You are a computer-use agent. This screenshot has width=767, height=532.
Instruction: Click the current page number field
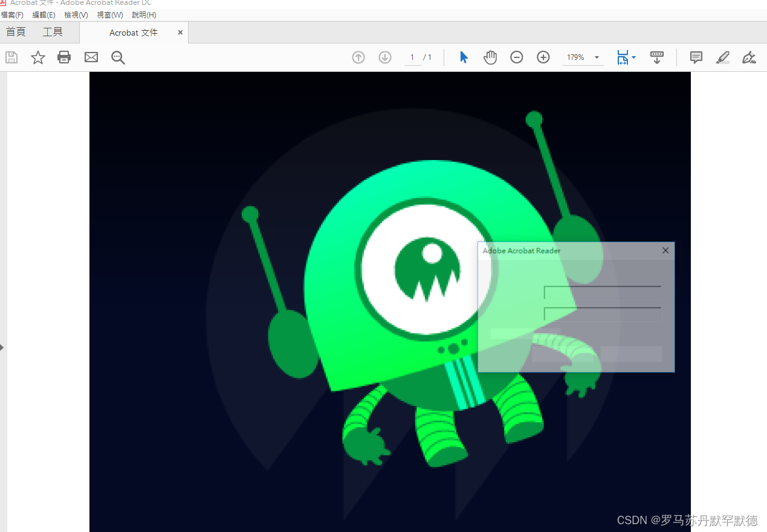click(412, 57)
